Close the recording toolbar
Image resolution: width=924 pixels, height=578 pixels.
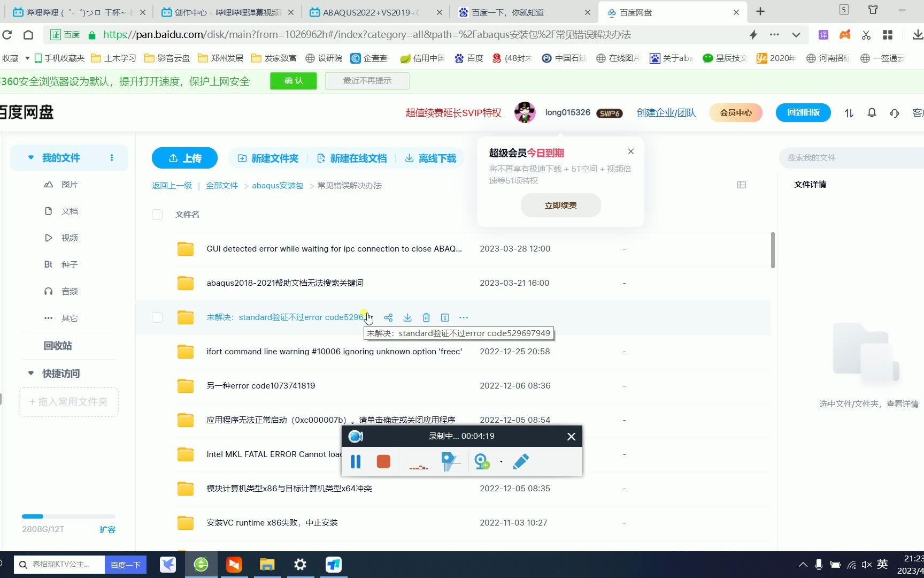coord(571,437)
